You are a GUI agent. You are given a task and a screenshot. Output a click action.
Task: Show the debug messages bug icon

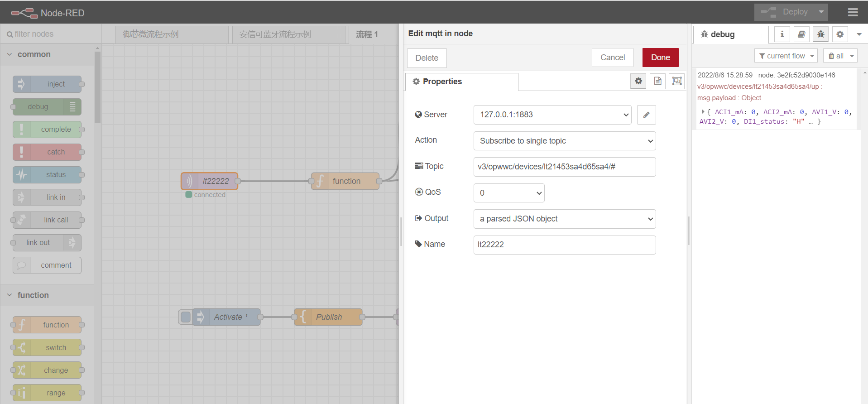pos(821,34)
